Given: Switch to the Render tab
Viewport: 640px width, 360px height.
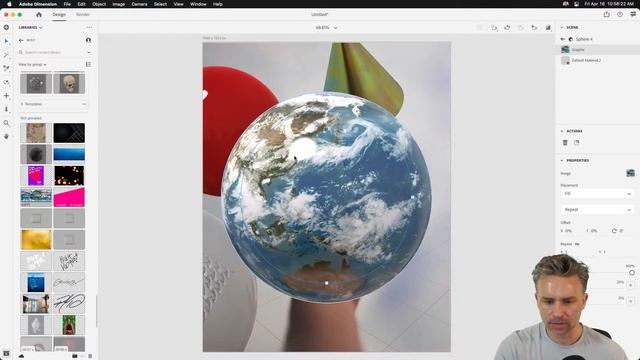Looking at the screenshot, I should 83,15.
